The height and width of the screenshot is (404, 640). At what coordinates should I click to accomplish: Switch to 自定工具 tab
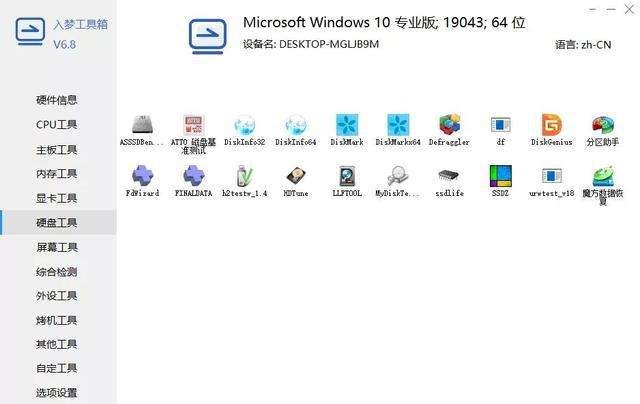pyautogui.click(x=56, y=368)
